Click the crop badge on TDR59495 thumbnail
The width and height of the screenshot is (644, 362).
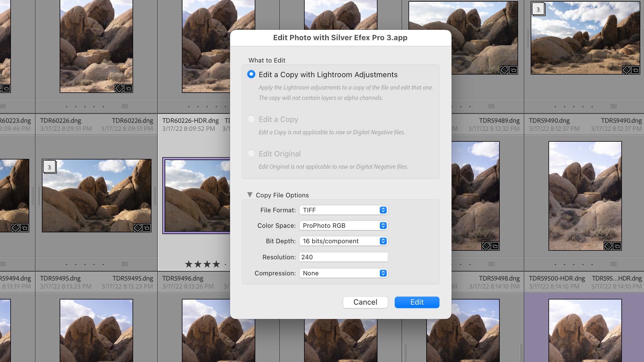(147, 227)
